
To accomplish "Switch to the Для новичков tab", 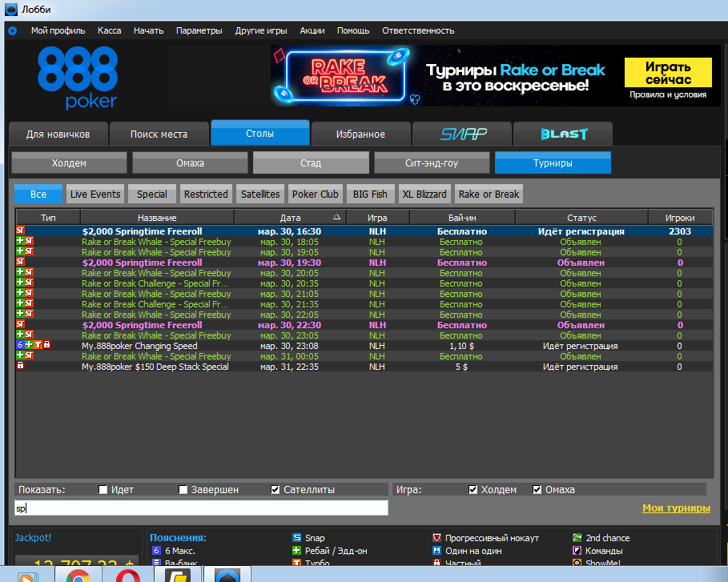I will (x=58, y=134).
